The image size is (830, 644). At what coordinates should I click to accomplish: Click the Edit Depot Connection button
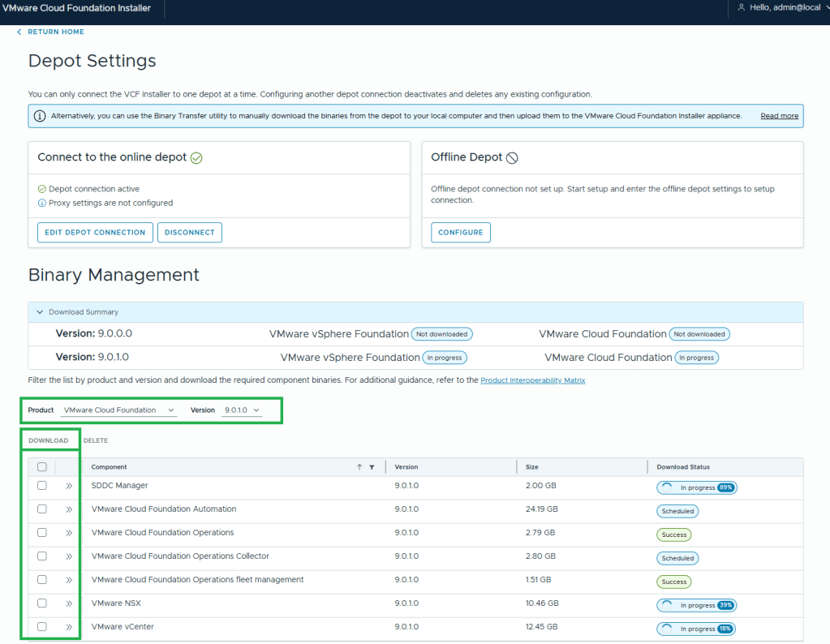tap(95, 233)
